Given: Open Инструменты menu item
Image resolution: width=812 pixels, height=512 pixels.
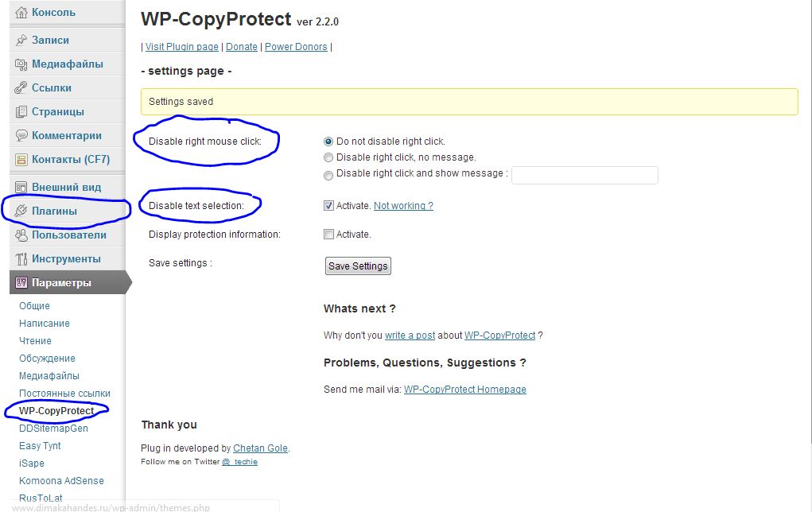Looking at the screenshot, I should pos(68,259).
